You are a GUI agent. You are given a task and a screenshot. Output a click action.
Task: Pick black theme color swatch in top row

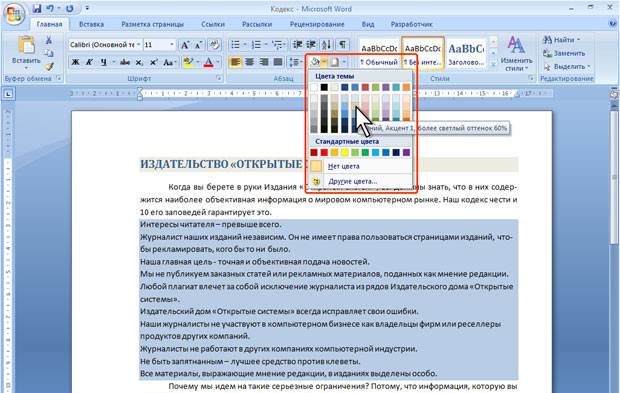[324, 87]
